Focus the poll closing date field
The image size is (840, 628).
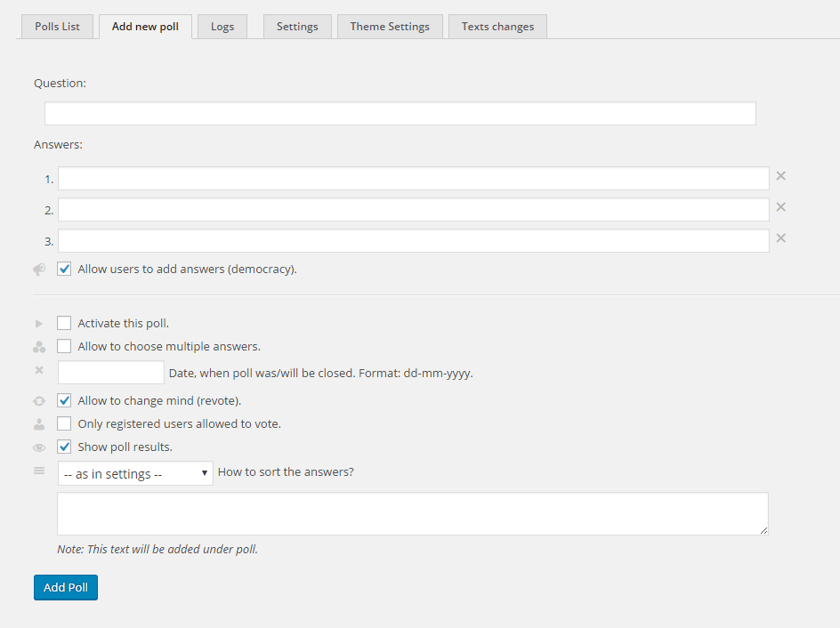111,372
